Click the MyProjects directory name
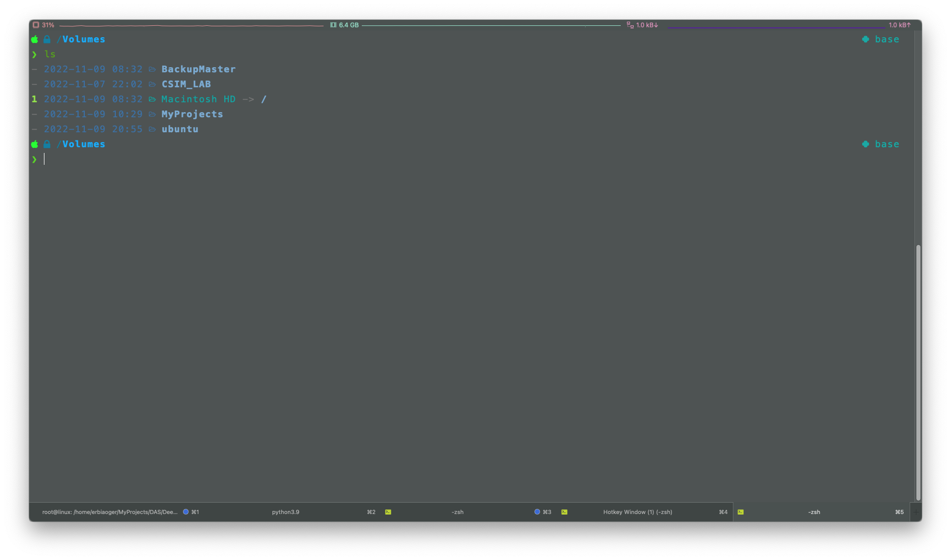The height and width of the screenshot is (560, 951). (192, 114)
